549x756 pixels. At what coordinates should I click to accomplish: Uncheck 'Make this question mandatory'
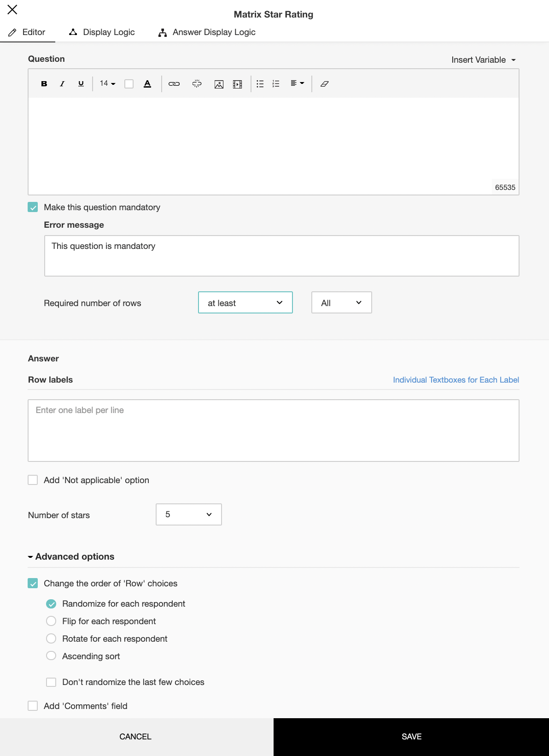coord(33,207)
